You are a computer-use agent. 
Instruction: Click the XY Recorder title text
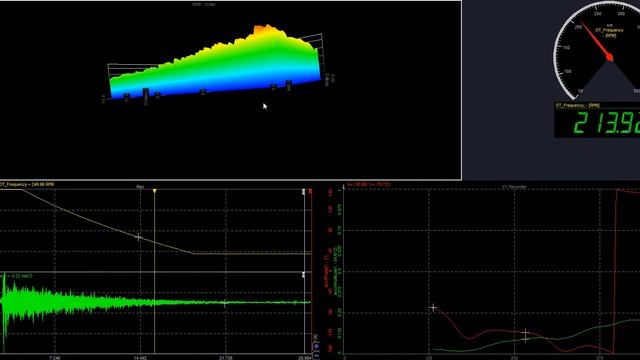pyautogui.click(x=513, y=187)
